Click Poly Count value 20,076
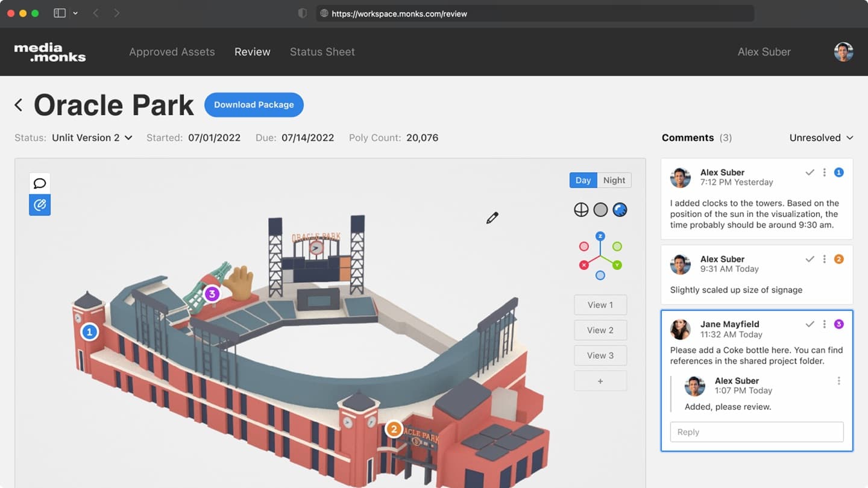The width and height of the screenshot is (868, 488). (x=422, y=137)
